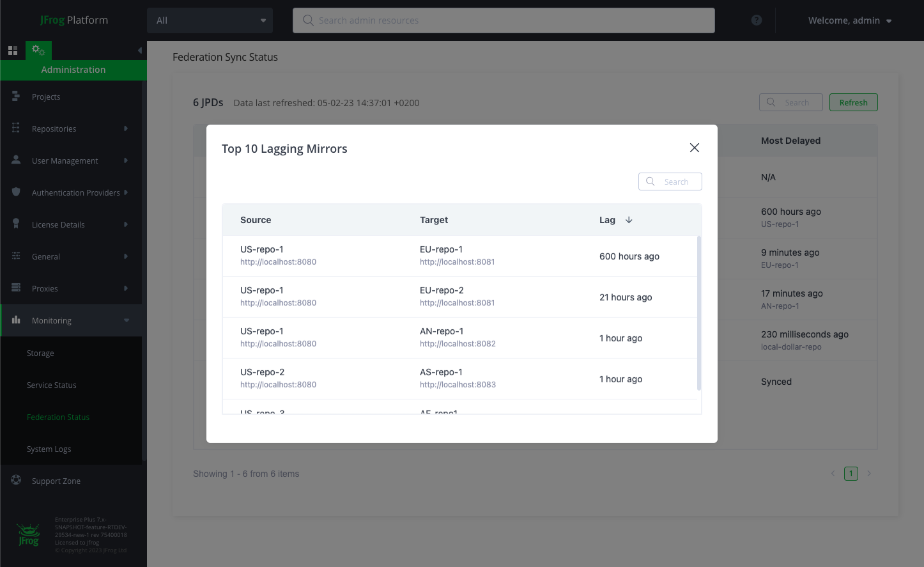Click the License Details badge icon

16,224
